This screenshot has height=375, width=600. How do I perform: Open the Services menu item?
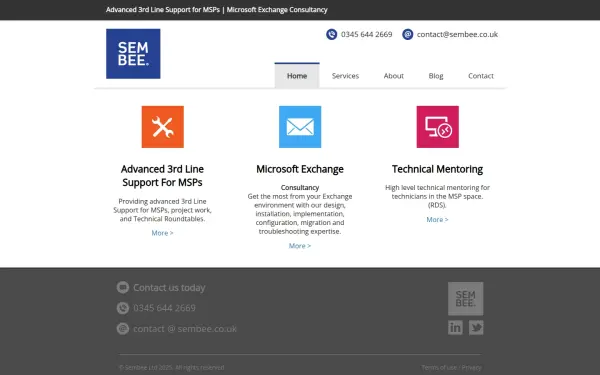345,76
